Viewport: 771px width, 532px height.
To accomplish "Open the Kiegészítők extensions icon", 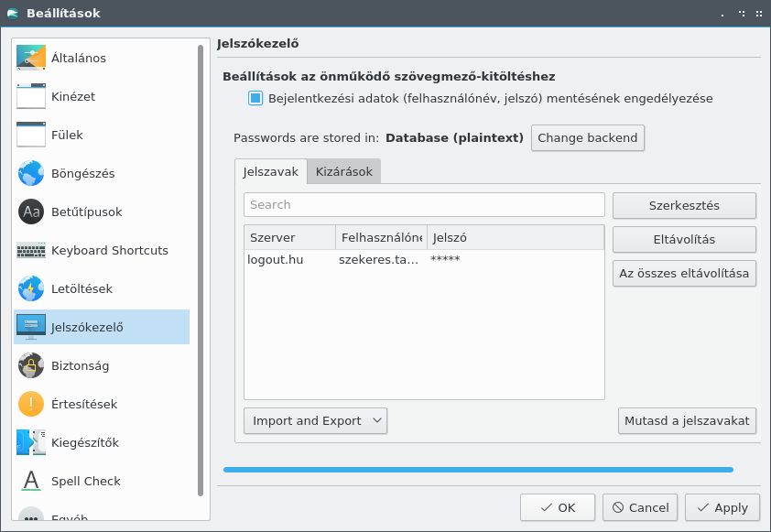I will coord(31,442).
